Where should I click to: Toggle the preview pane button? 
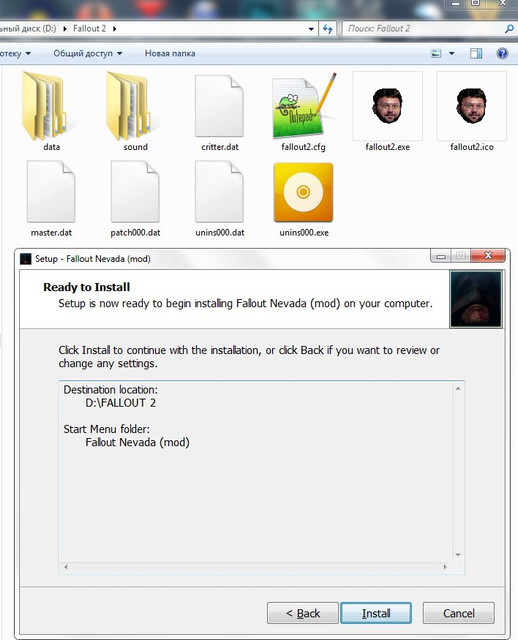476,53
